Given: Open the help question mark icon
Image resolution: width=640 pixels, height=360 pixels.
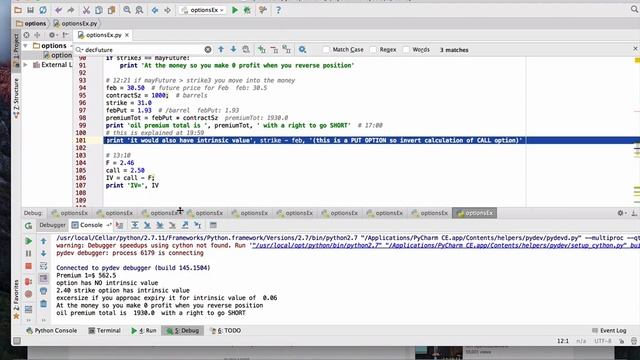Looking at the screenshot, I should (278, 10).
